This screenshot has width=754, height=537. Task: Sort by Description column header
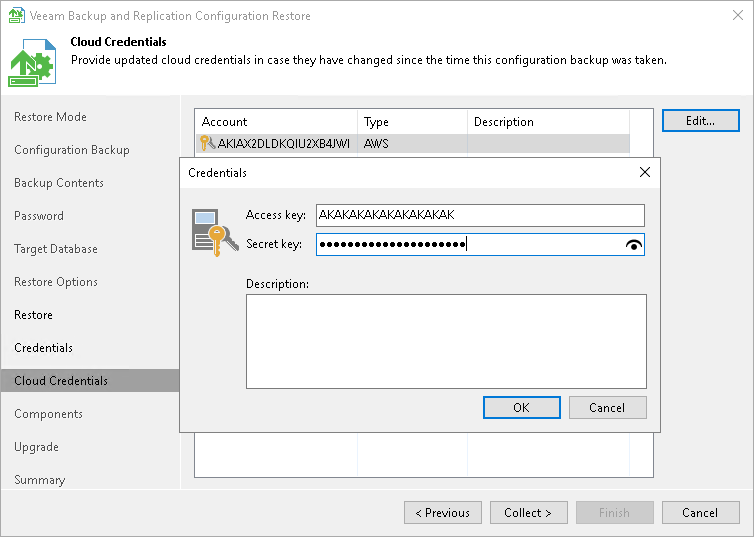pyautogui.click(x=549, y=122)
